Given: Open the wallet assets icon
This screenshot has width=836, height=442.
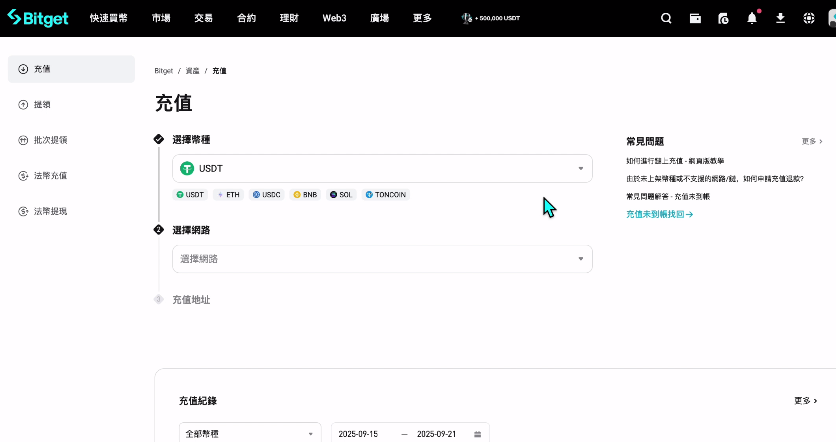Looking at the screenshot, I should (695, 18).
